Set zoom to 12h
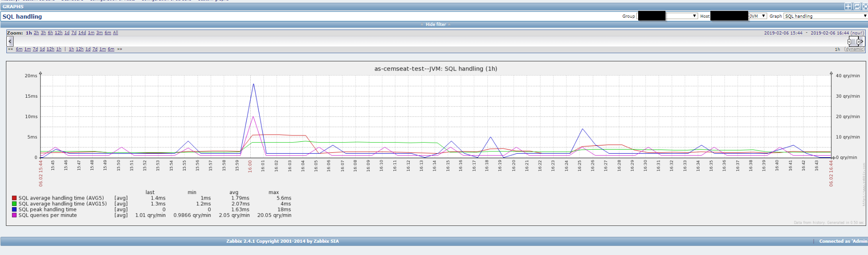 pos(59,33)
